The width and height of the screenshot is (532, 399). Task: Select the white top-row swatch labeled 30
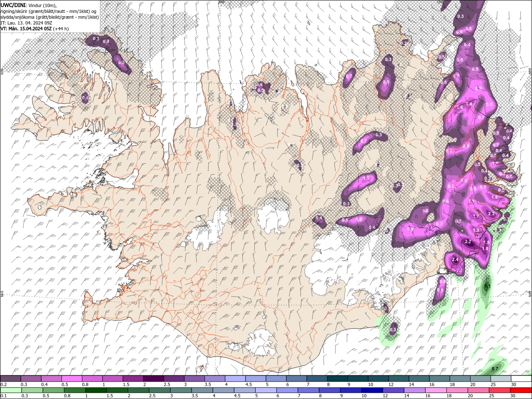tap(522, 378)
